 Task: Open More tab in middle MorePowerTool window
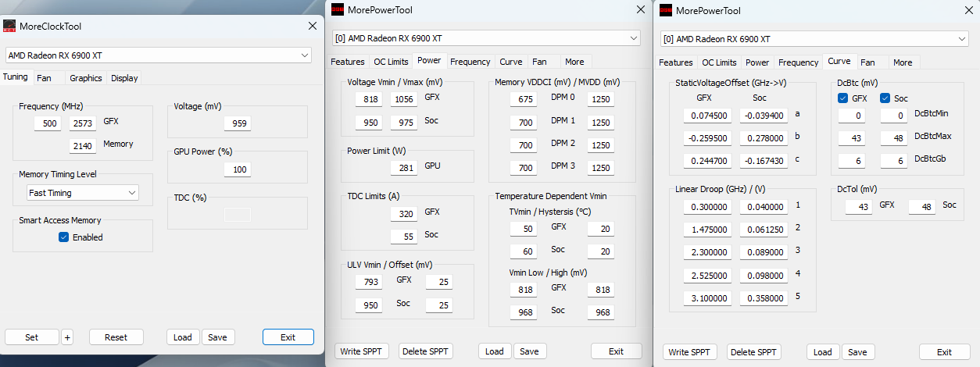(574, 62)
